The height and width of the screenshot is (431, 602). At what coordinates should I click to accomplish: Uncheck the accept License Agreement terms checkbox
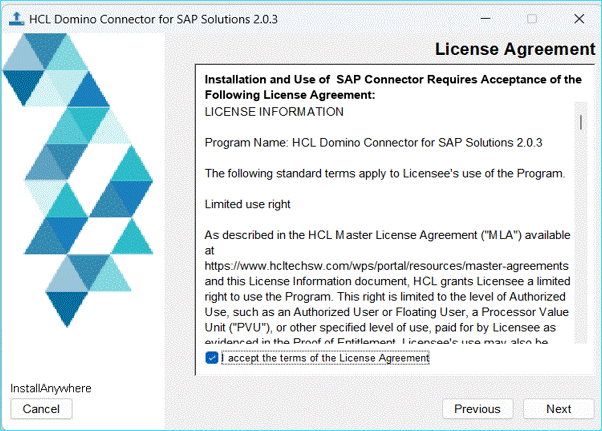[212, 358]
